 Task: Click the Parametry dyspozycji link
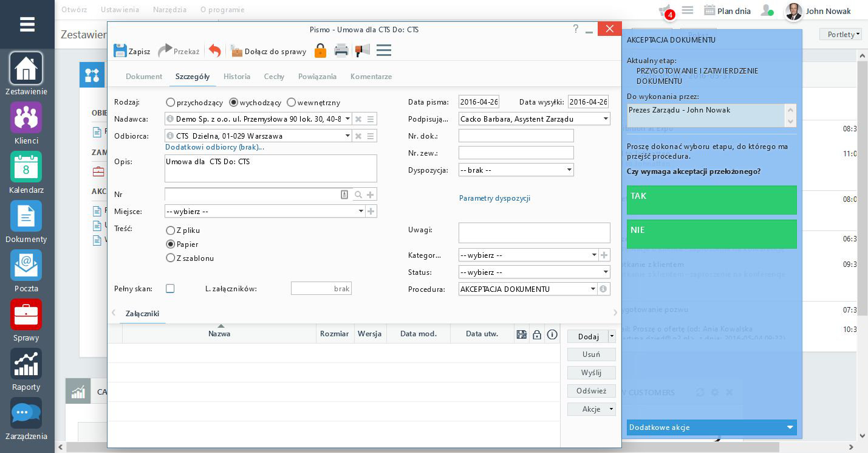(494, 198)
